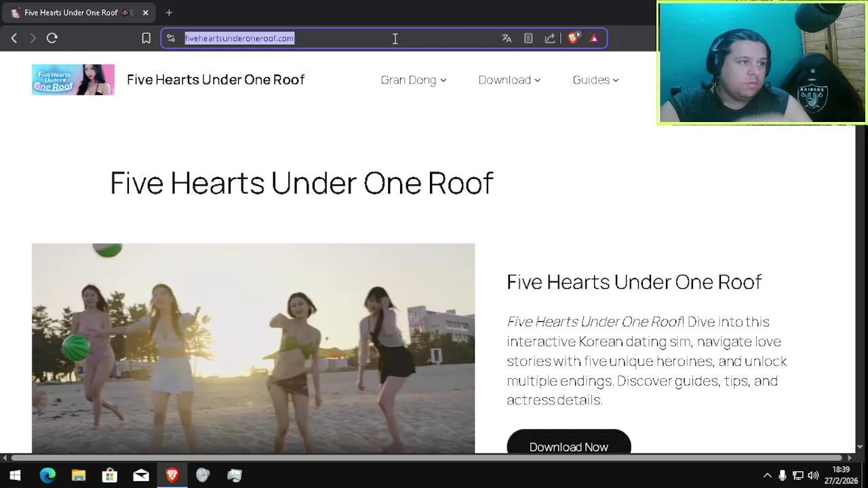Click the Brave browser taskbar icon
This screenshot has height=488, width=868.
point(172,475)
